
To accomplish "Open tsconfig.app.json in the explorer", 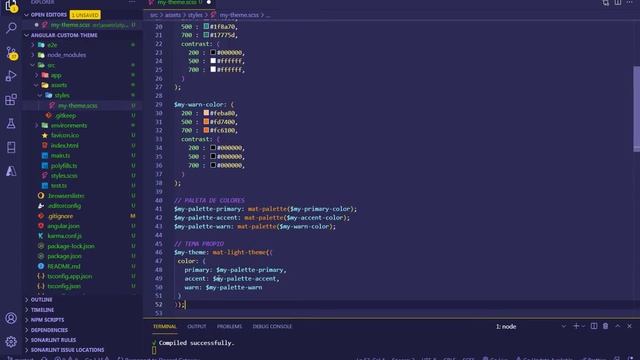I will [x=69, y=276].
